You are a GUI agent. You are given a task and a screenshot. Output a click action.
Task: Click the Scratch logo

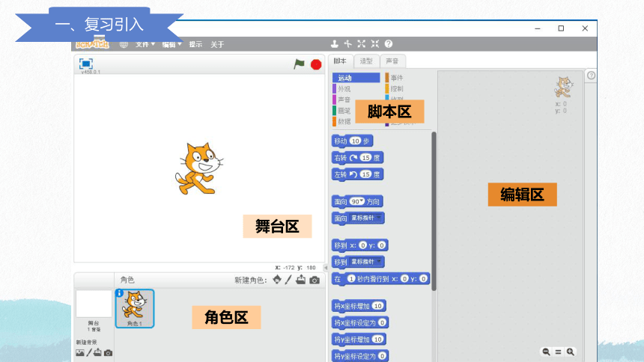(93, 44)
